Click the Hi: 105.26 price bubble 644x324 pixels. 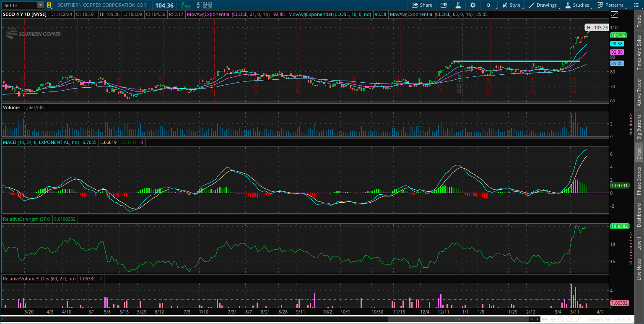point(597,27)
